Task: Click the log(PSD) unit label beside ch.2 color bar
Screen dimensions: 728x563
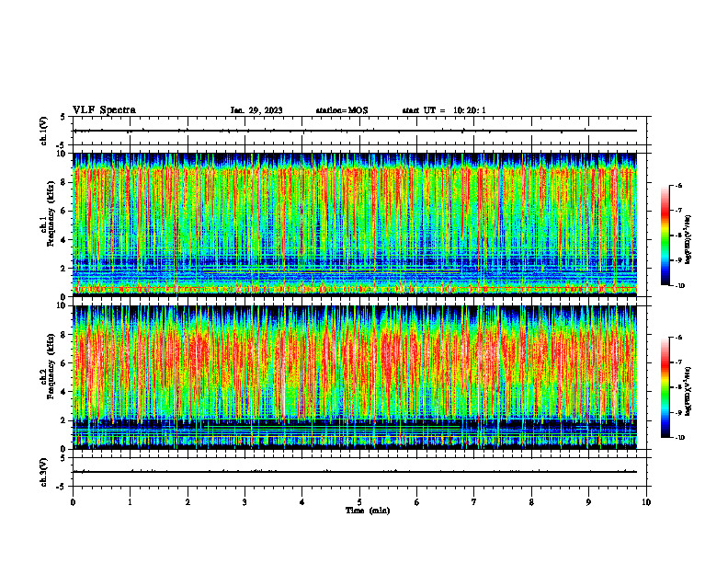Action: [x=688, y=391]
